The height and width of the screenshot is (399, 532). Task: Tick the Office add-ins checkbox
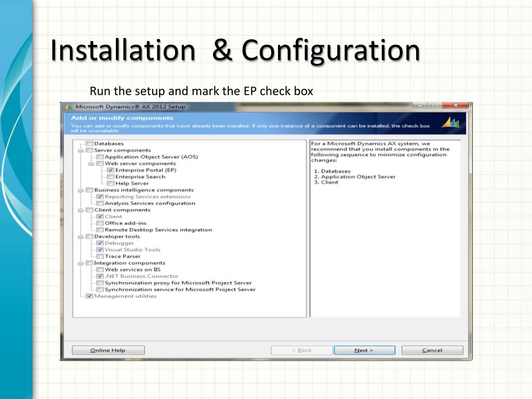pyautogui.click(x=100, y=223)
